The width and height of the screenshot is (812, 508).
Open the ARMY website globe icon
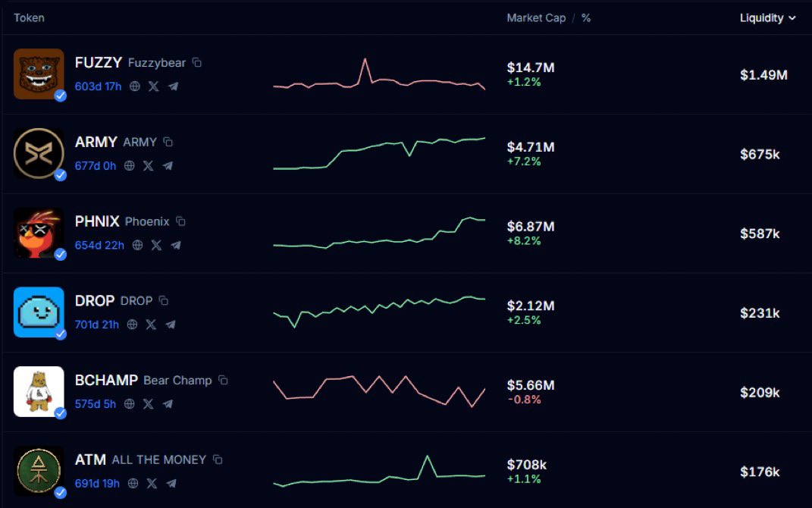click(x=130, y=166)
